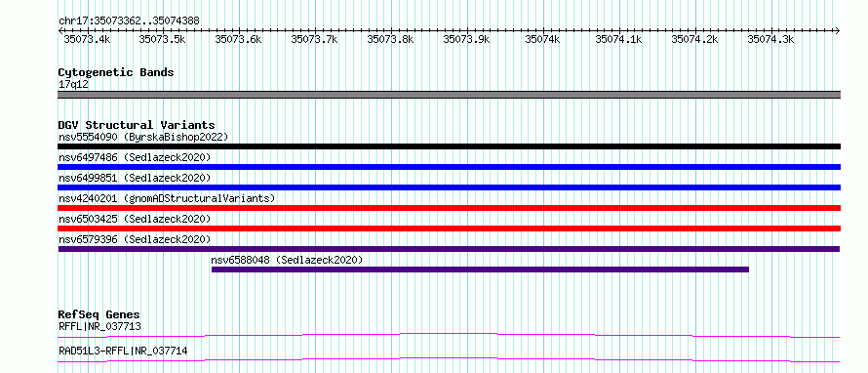Click ruler position 35074.3k

770,39
